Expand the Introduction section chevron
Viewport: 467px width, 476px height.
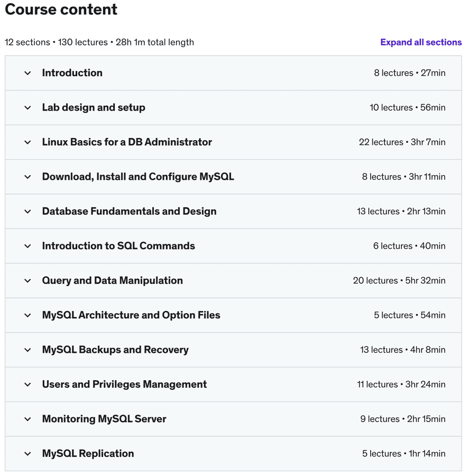(28, 73)
